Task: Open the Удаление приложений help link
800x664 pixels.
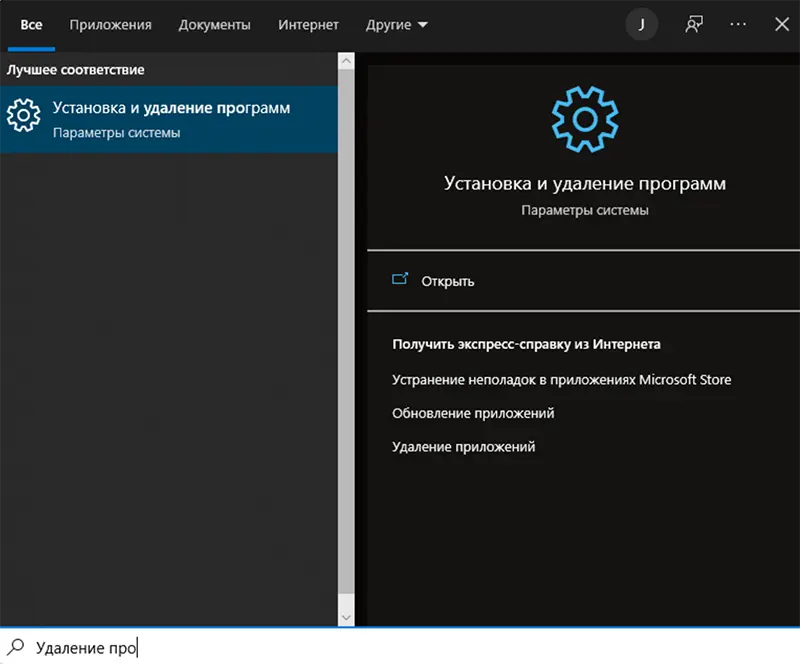Action: pos(463,447)
